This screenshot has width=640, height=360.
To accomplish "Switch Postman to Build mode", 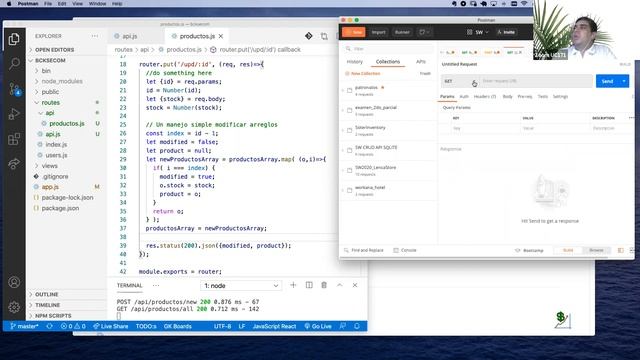I will point(568,250).
